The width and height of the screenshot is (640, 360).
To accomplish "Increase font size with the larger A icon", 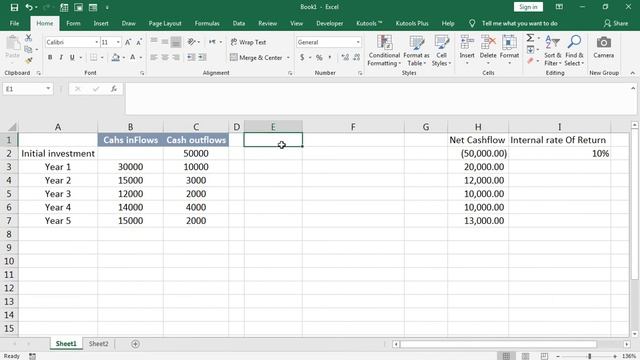I will (128, 42).
